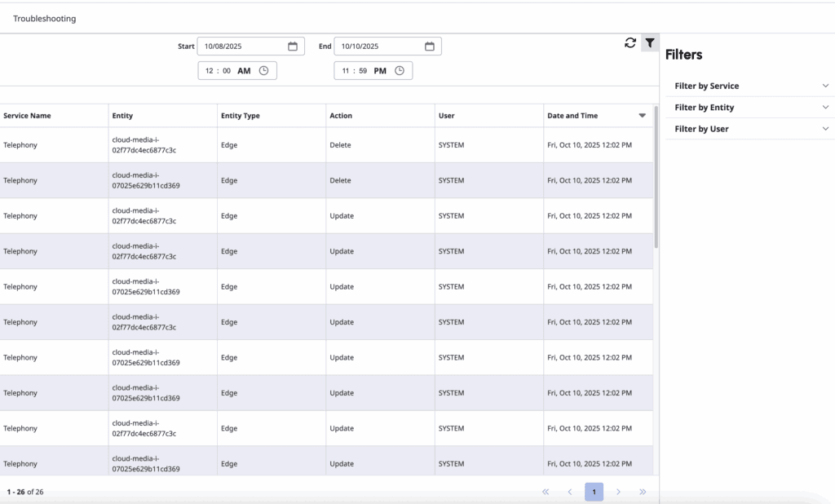The height and width of the screenshot is (504, 835).
Task: Open the start time clock icon
Action: point(263,70)
